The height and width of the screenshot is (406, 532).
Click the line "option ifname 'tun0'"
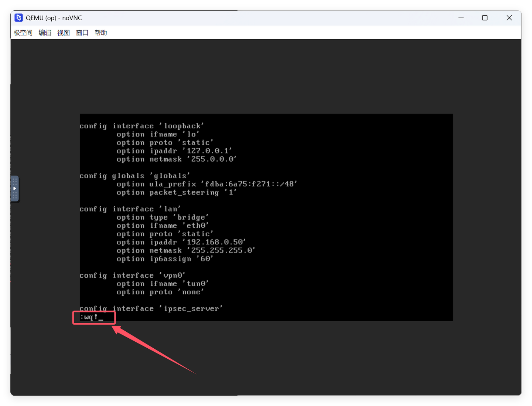click(x=163, y=284)
